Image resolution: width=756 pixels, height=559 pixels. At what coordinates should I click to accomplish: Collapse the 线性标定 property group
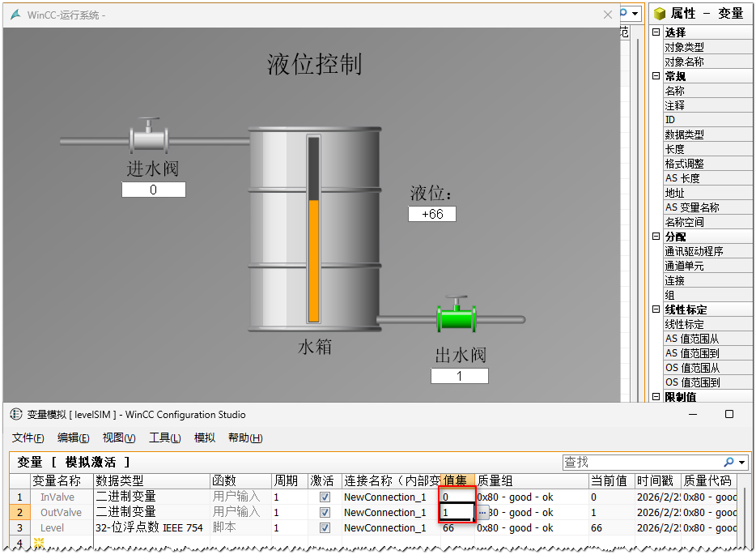(x=656, y=309)
